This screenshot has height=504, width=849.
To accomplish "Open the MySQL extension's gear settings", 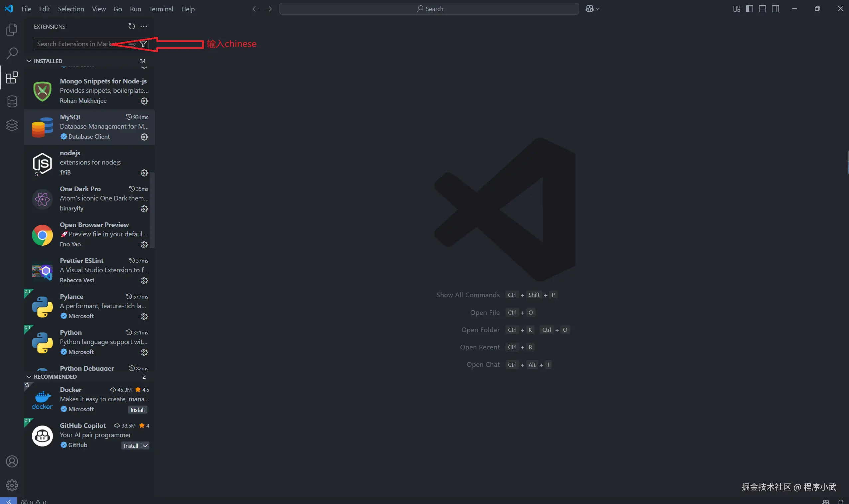I will click(144, 137).
